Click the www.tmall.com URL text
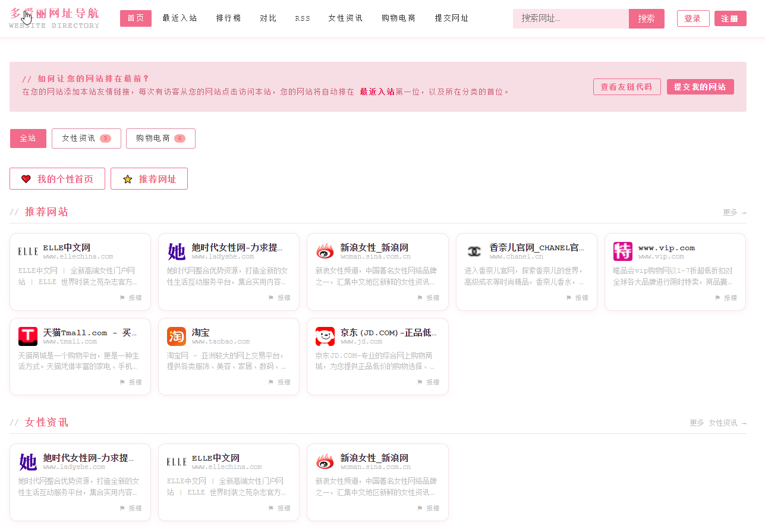Screen dimensions: 765x532 pos(70,342)
